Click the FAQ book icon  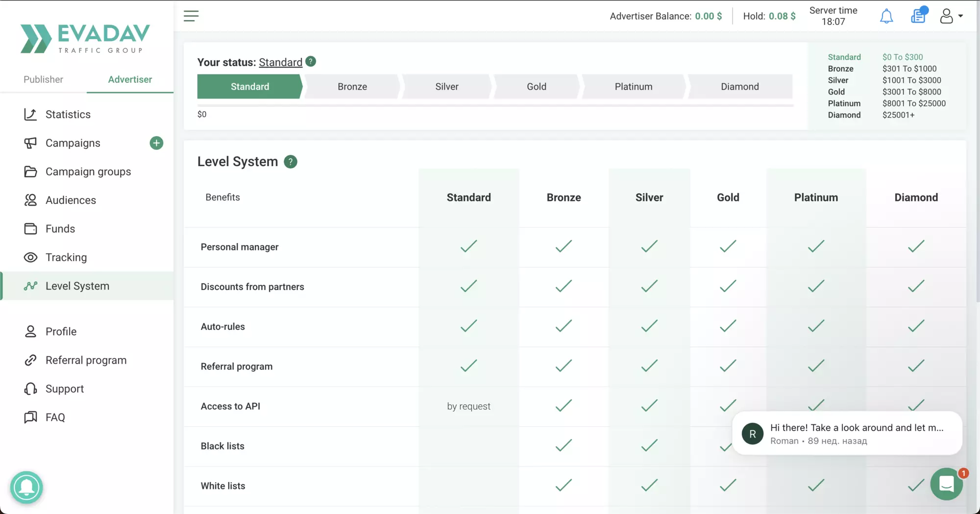point(30,417)
